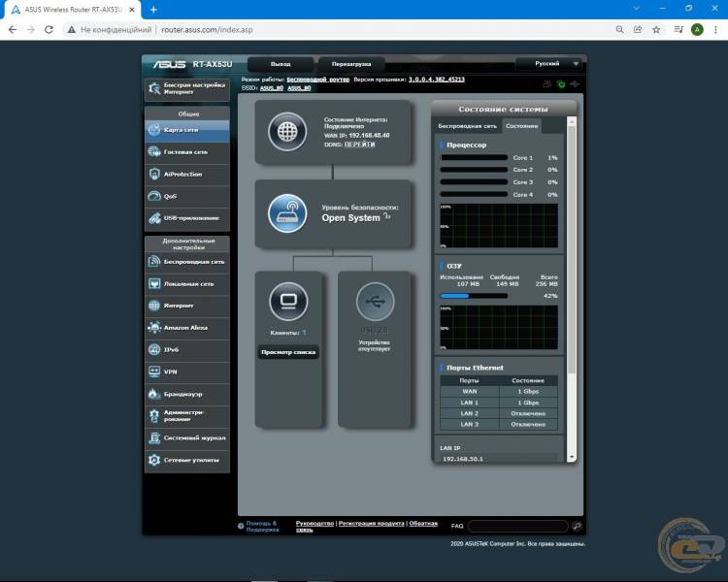Click the Core 1 CPU usage bar
728x582 pixels.
point(474,158)
